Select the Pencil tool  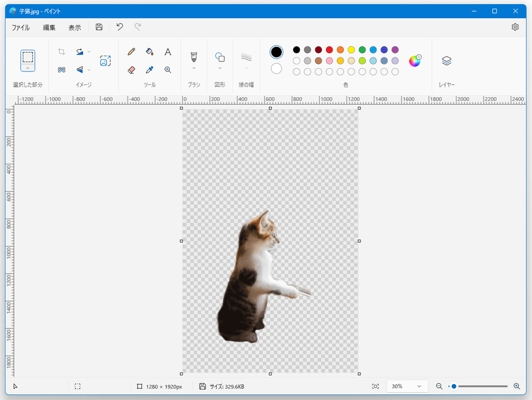click(131, 52)
